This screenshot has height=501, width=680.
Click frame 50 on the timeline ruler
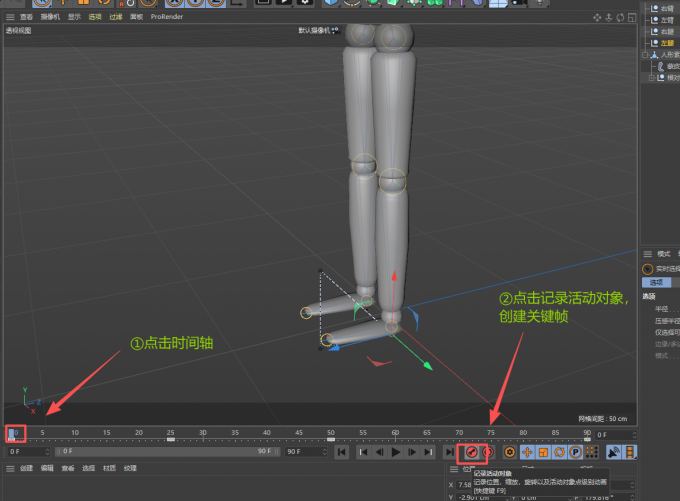[331, 434]
